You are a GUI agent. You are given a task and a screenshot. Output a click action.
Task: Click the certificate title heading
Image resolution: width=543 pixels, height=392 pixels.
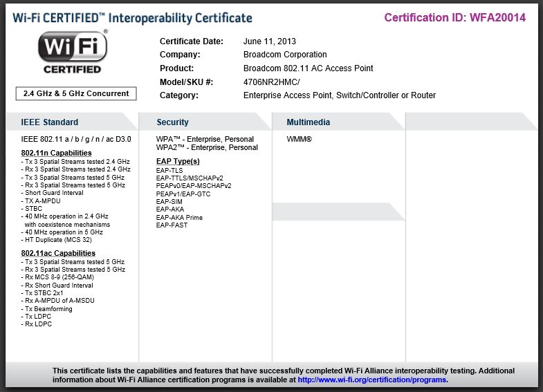[133, 18]
